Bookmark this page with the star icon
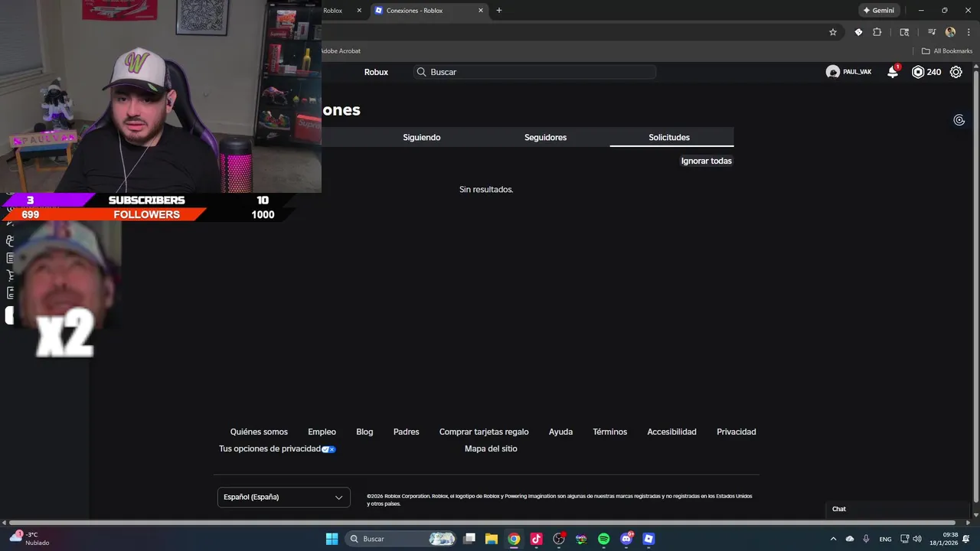Image resolution: width=980 pixels, height=551 pixels. click(x=833, y=32)
